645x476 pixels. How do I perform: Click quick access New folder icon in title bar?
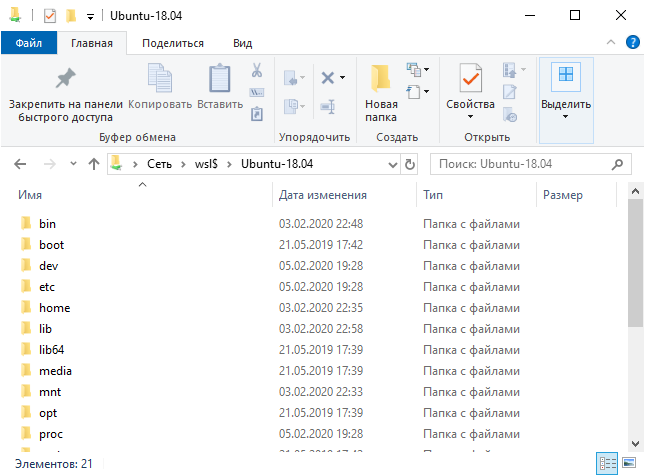point(71,16)
